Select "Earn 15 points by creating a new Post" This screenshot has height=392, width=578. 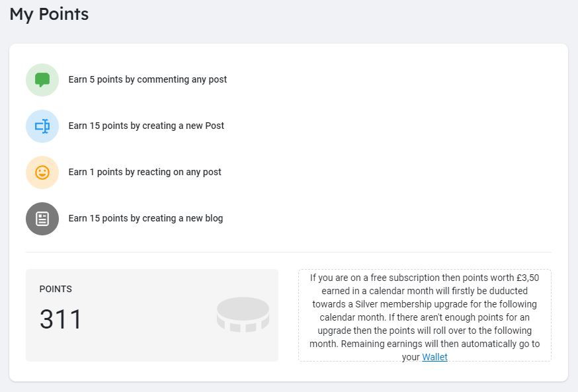pos(146,126)
